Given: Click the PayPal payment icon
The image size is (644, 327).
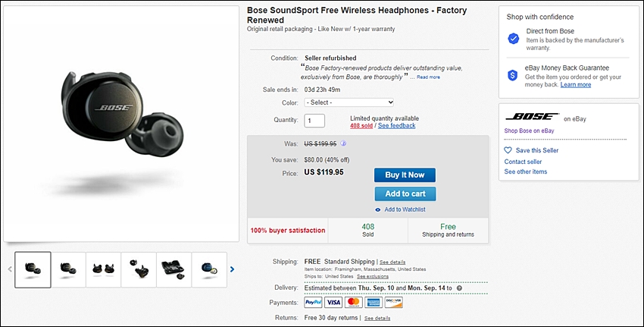Looking at the screenshot, I should pos(314,302).
